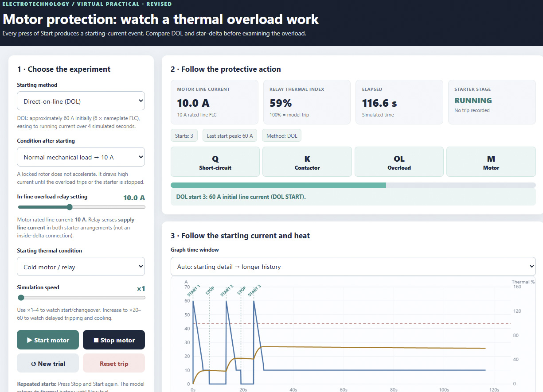Click the Last start peak: 60 A chip
The image size is (543, 392).
pyautogui.click(x=230, y=136)
